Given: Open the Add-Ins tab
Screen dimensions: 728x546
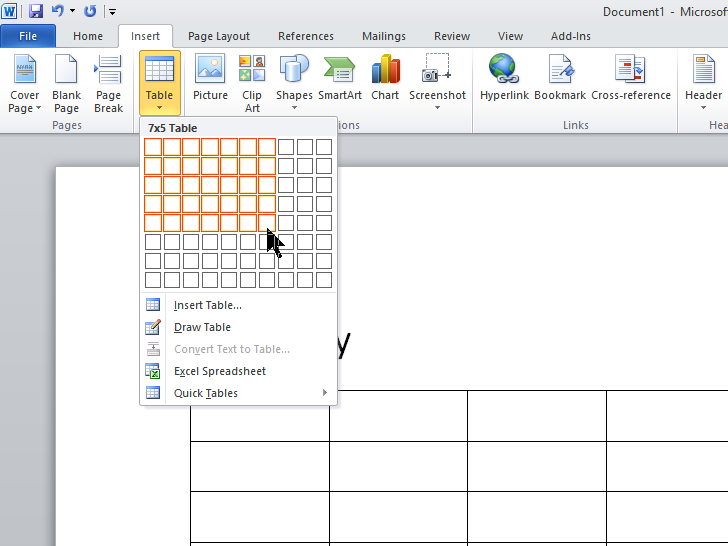Looking at the screenshot, I should point(571,36).
